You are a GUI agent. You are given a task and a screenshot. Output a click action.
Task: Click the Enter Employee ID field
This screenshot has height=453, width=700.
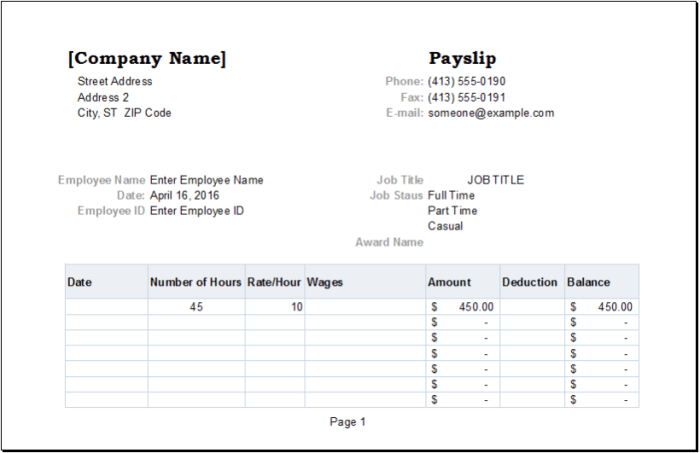tap(196, 211)
